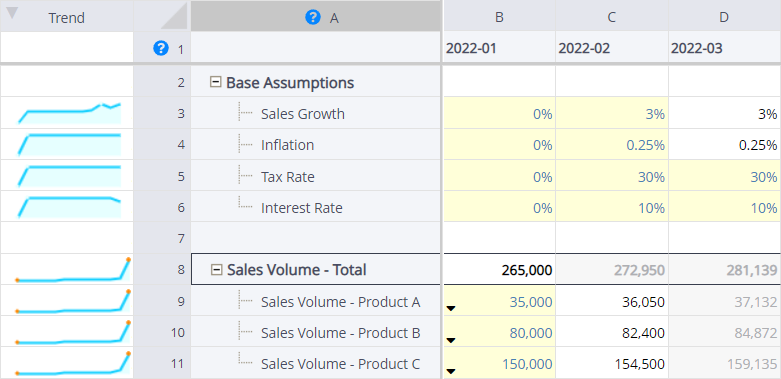Select row 7 header number
This screenshot has width=781, height=379.
coord(162,239)
